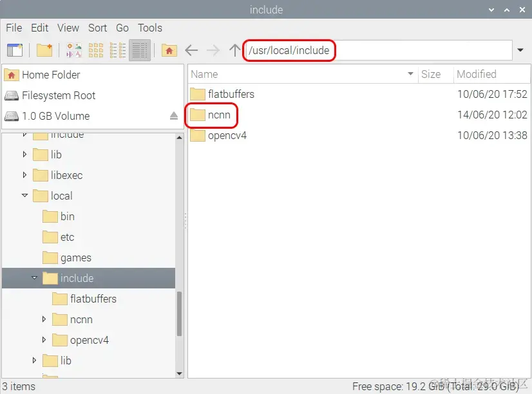532x394 pixels.
Task: Sort by the Name column header
Action: [x=303, y=74]
